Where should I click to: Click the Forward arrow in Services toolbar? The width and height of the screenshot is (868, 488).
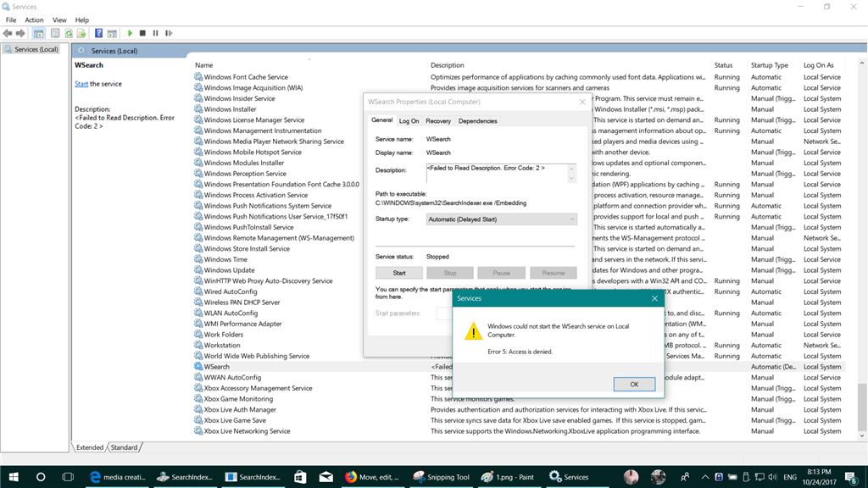(20, 33)
